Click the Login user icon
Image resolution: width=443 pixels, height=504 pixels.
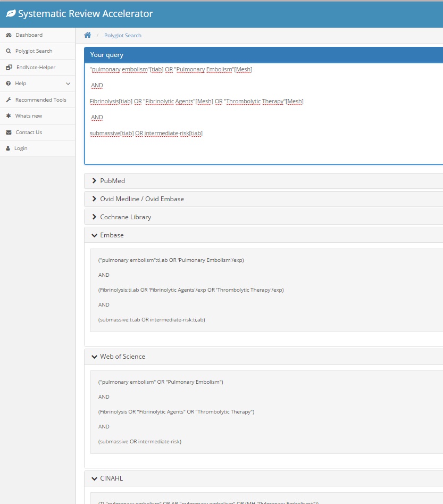[9, 148]
